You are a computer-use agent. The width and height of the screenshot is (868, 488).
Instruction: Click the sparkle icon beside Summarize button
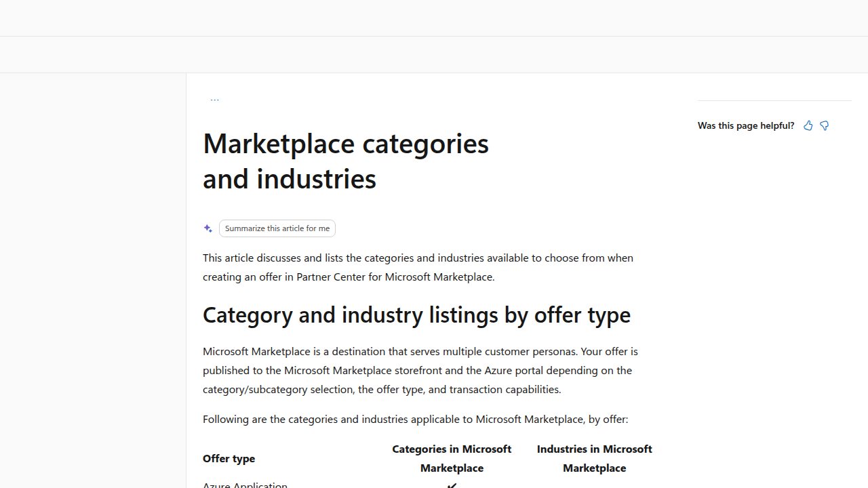pyautogui.click(x=208, y=228)
